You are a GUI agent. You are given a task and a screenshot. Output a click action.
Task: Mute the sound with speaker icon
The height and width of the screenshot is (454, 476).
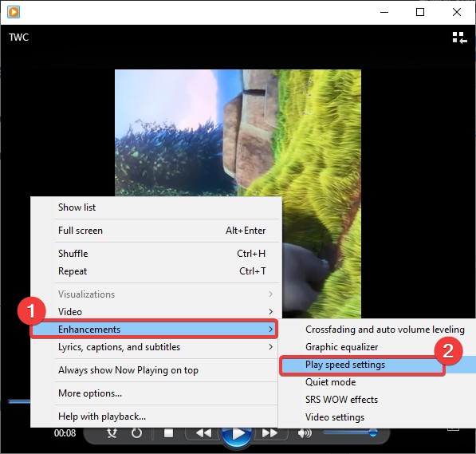305,433
